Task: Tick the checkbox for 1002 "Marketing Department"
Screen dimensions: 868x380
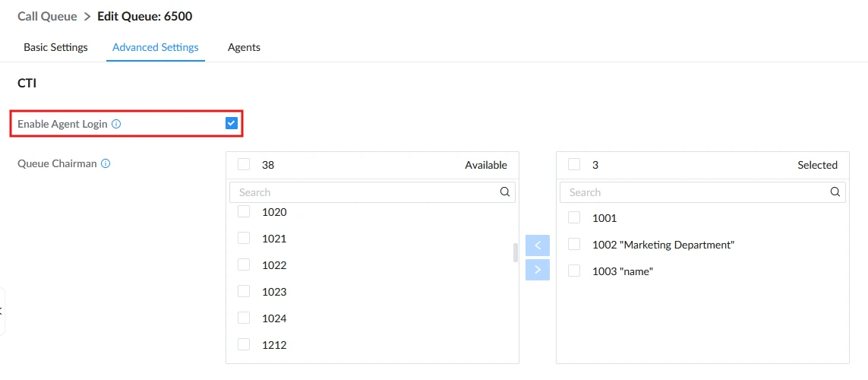Action: coord(574,244)
